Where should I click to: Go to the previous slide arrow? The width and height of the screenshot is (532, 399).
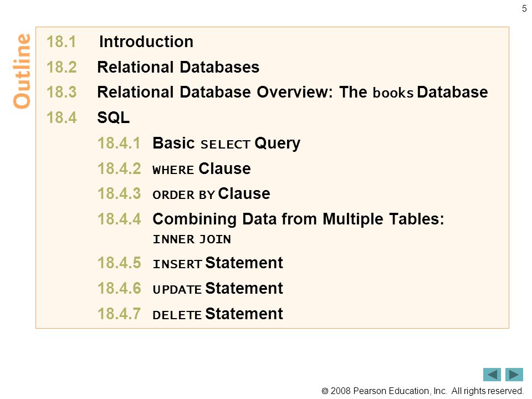492,375
